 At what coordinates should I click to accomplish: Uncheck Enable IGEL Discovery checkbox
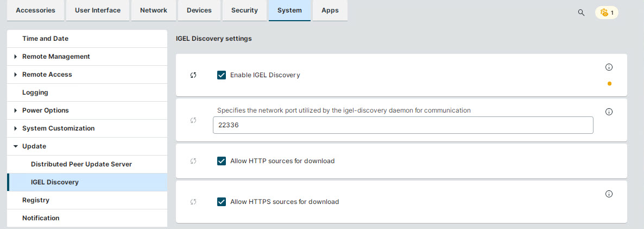tap(222, 75)
